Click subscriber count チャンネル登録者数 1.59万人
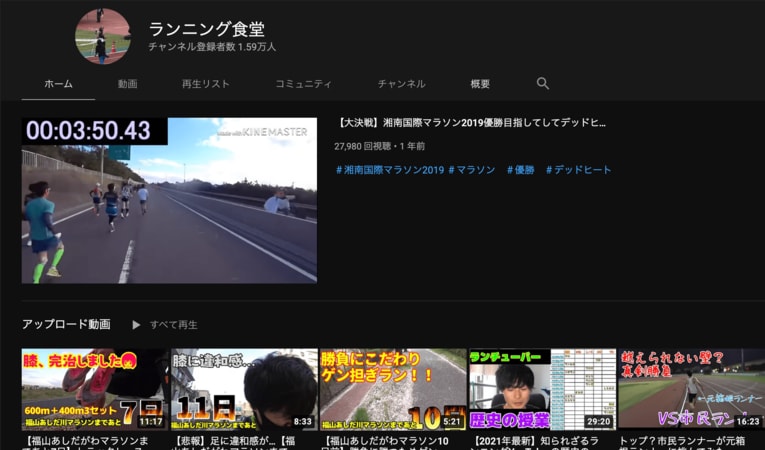The image size is (765, 450). [212, 47]
